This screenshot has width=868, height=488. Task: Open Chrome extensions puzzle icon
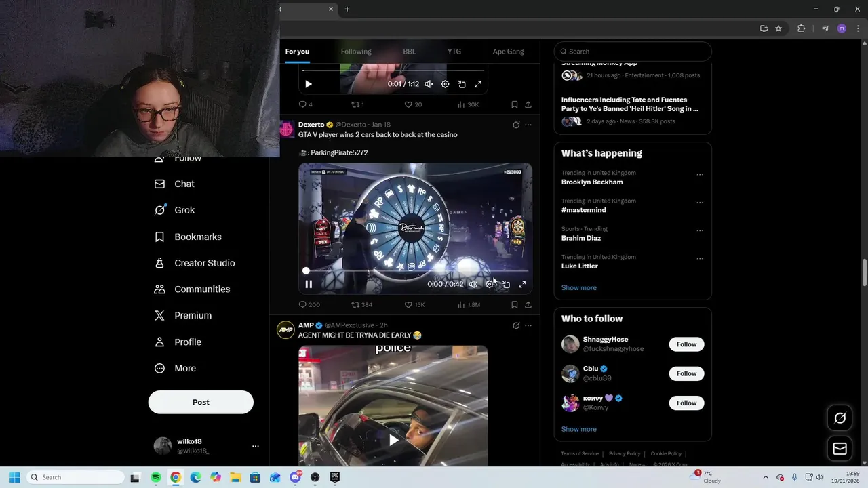802,28
